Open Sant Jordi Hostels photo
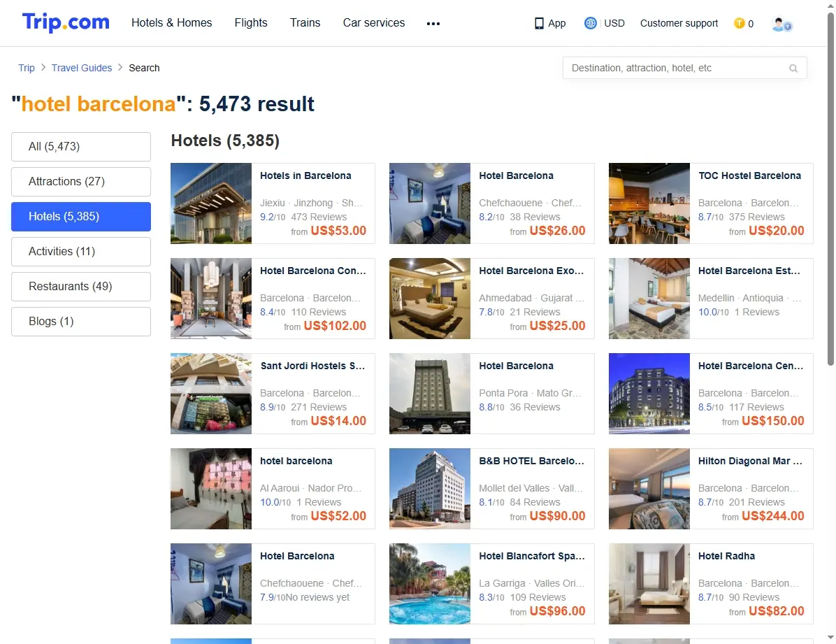Screen dimensions: 836x644 pyautogui.click(x=211, y=393)
